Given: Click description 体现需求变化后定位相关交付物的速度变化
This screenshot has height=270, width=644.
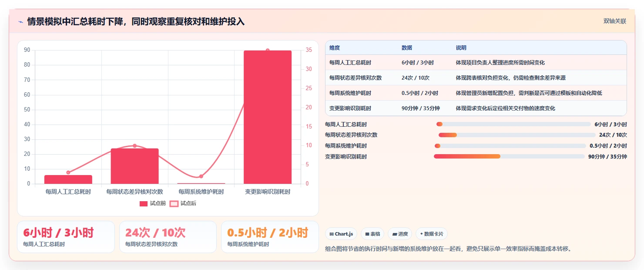Looking at the screenshot, I should (x=505, y=108).
